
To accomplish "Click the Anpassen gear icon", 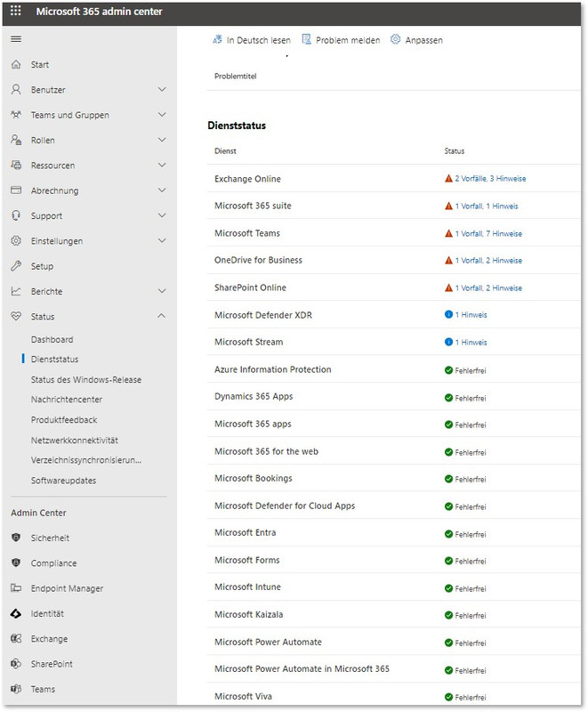I will tap(396, 39).
